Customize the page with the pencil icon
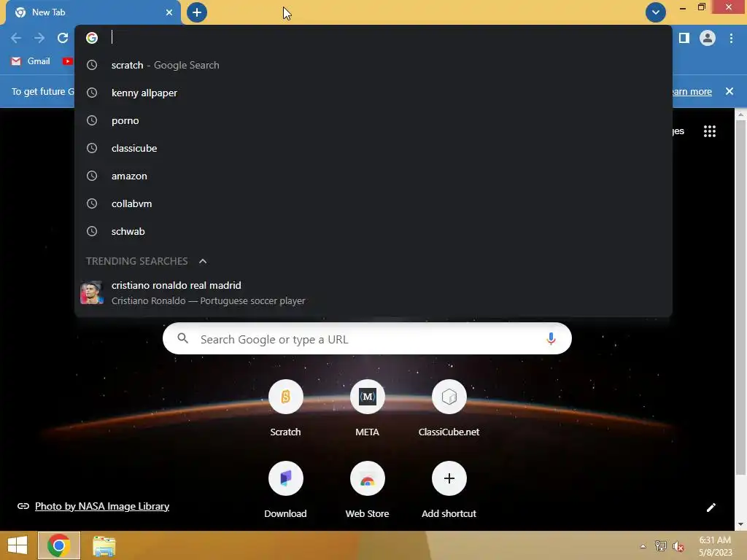 click(x=711, y=507)
